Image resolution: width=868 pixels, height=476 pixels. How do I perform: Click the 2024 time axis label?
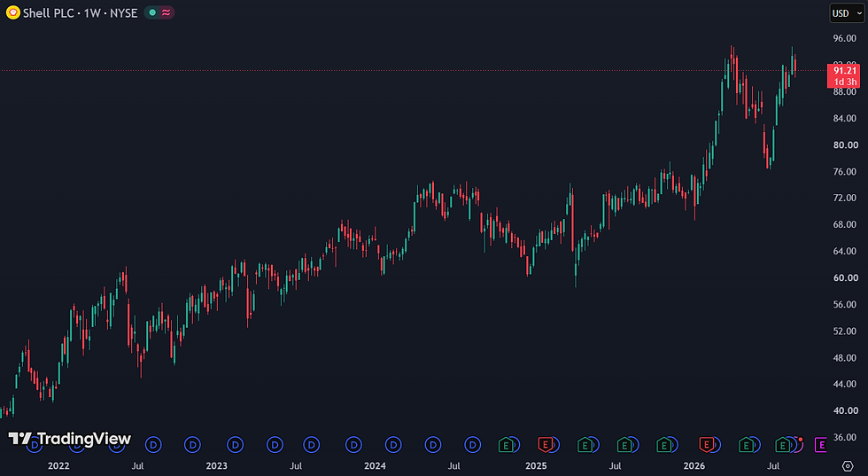tap(375, 466)
